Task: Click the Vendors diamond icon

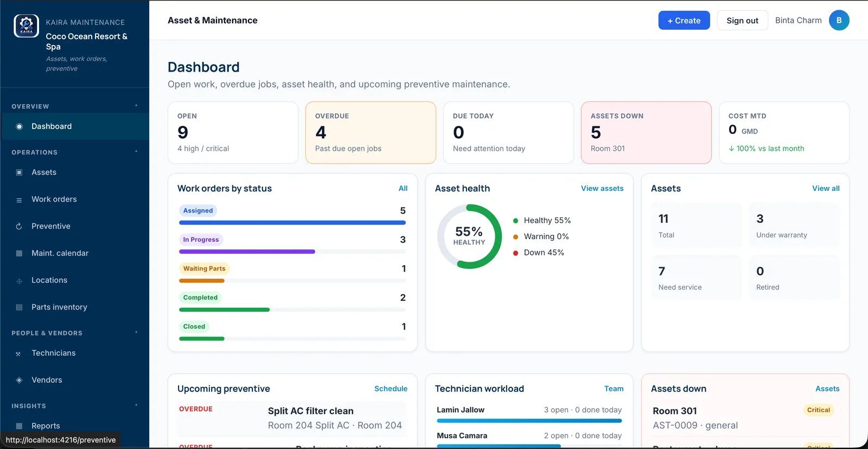Action: (x=19, y=380)
